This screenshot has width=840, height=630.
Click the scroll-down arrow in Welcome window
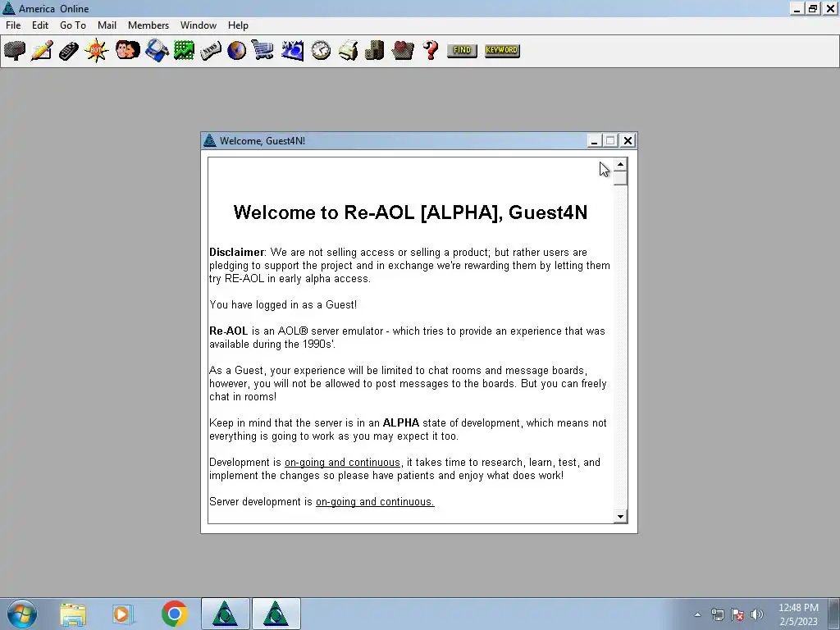(620, 517)
